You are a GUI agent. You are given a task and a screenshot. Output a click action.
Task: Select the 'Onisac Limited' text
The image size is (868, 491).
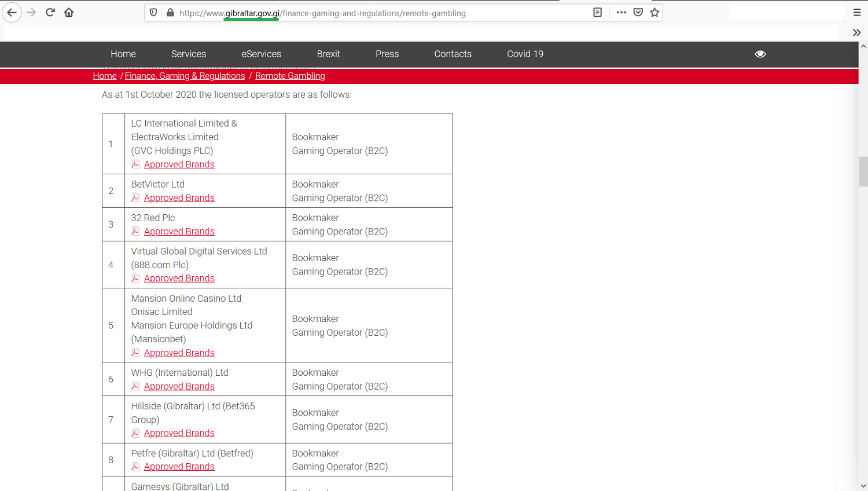click(x=161, y=312)
